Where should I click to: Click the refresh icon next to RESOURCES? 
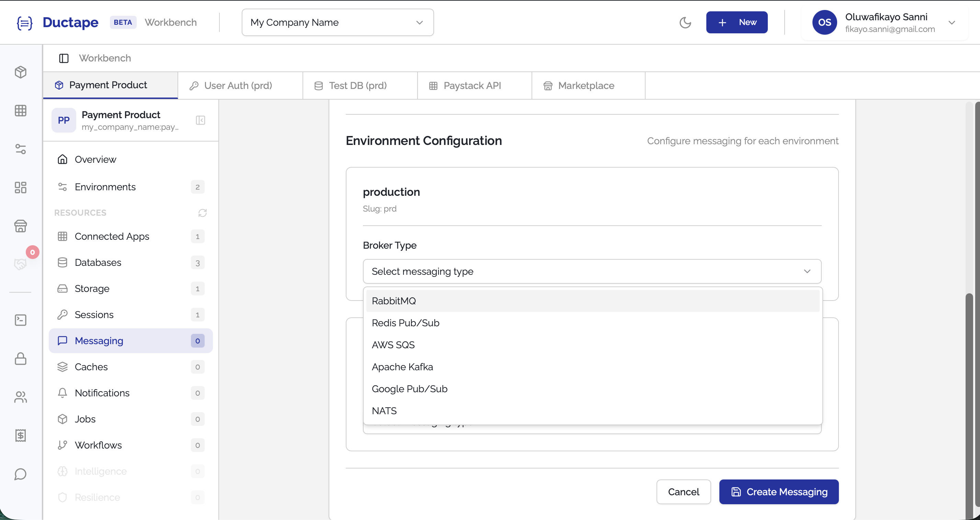point(202,213)
